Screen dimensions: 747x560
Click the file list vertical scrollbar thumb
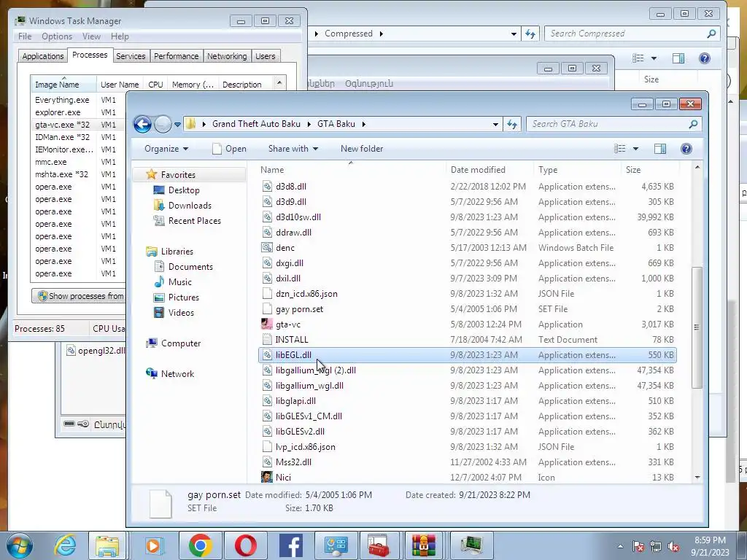pyautogui.click(x=697, y=327)
